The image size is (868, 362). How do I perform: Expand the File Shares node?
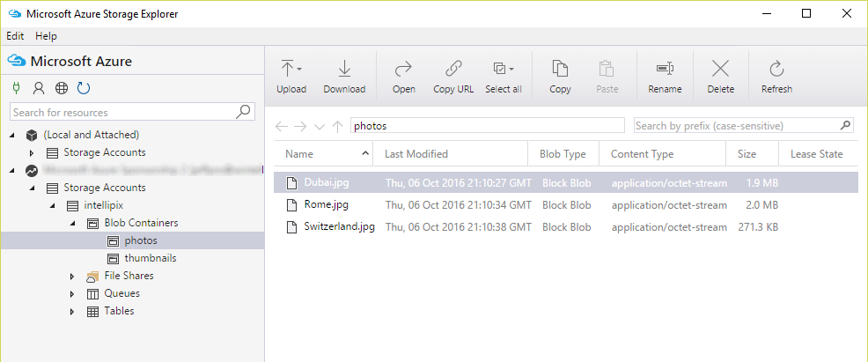click(72, 277)
